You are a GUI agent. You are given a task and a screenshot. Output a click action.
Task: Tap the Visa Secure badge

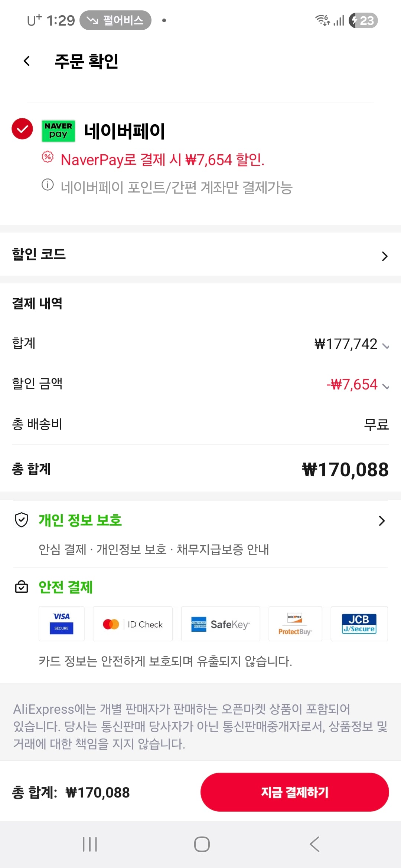pos(62,624)
